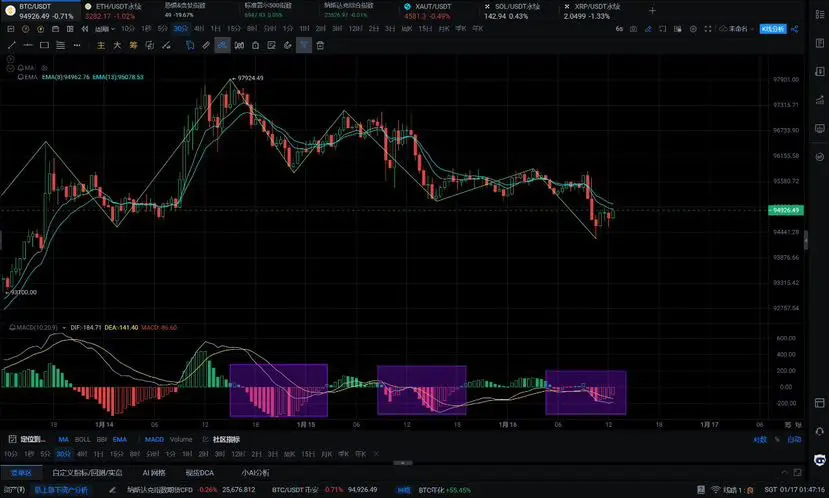829x498 pixels.
Task: Click the edit note icon in drawing bar
Action: pyautogui.click(x=271, y=45)
